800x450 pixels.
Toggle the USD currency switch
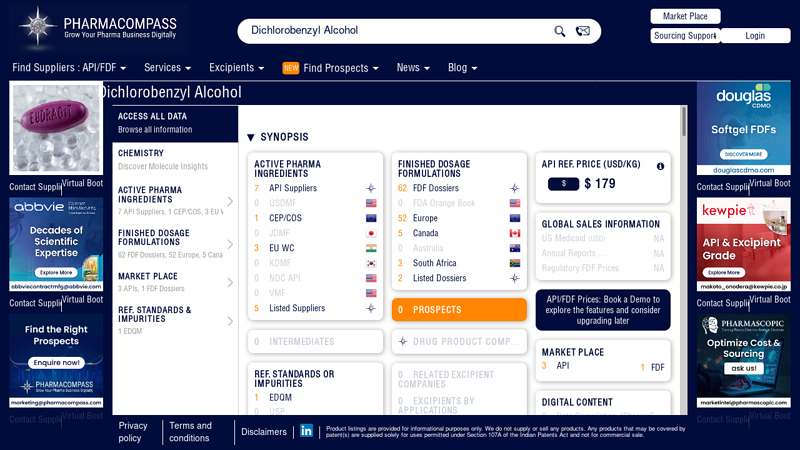click(563, 184)
